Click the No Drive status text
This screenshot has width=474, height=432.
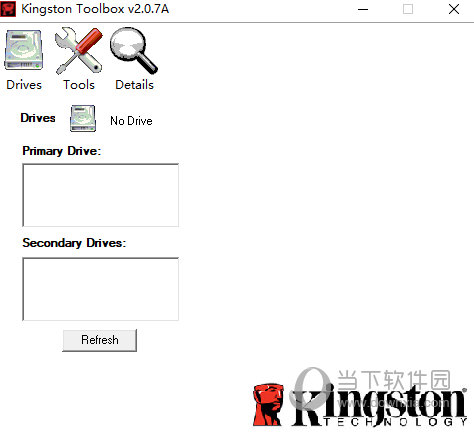131,121
